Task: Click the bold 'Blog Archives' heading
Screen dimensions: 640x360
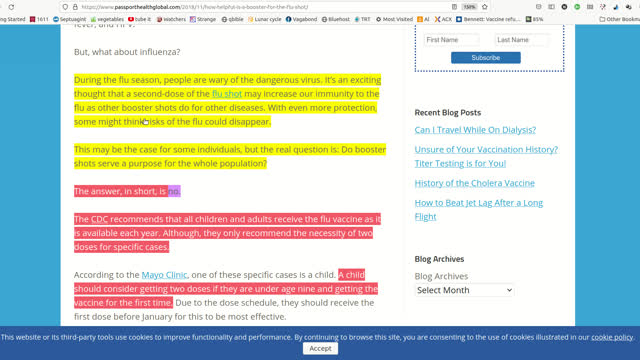Action: coord(439,259)
